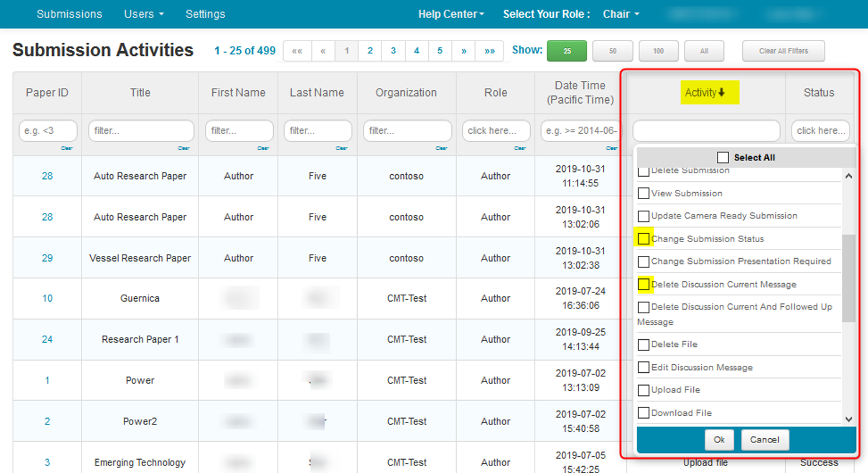Viewport: 868px width, 473px height.
Task: Cancel the activity filter dialog
Action: tap(764, 439)
